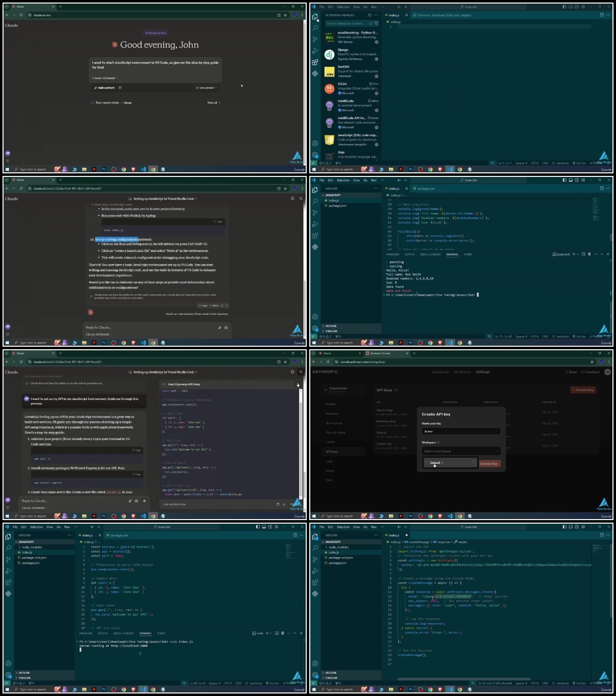The width and height of the screenshot is (616, 696).
Task: Open 'Select a workspace' dropdown in Create API key
Action: pyautogui.click(x=461, y=451)
